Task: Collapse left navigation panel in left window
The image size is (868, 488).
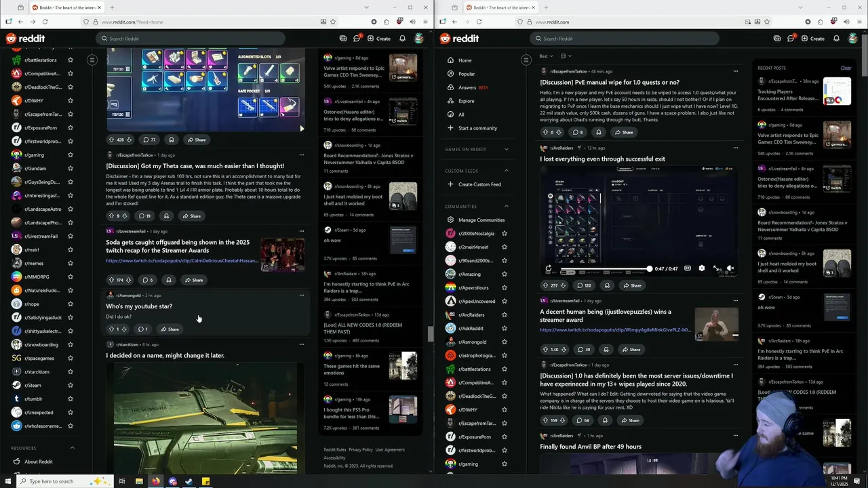Action: tap(92, 60)
